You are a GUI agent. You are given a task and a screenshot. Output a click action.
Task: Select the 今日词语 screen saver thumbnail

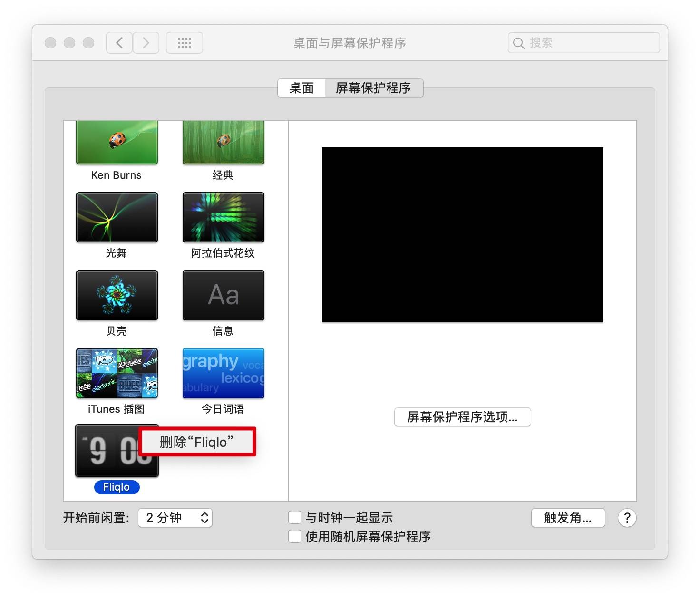223,374
